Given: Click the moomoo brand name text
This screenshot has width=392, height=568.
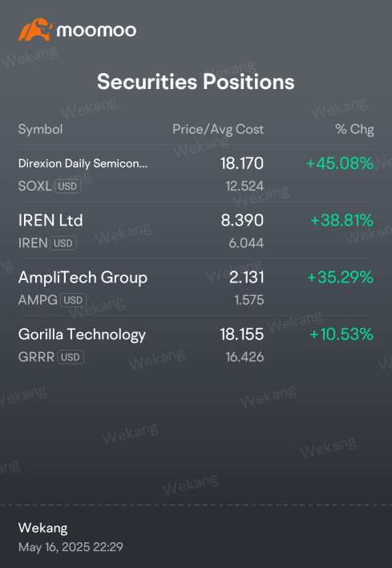Looking at the screenshot, I should tap(97, 30).
